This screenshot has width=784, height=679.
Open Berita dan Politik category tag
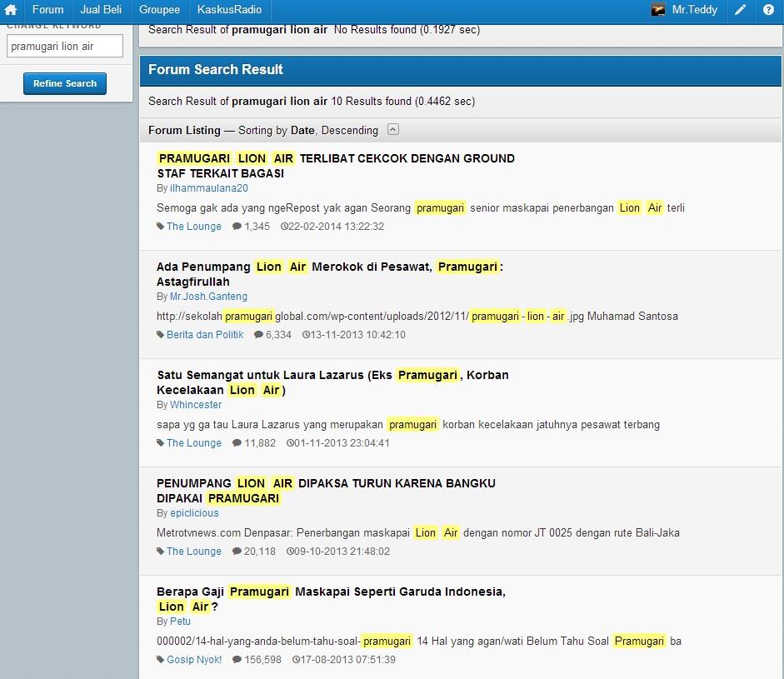tap(205, 335)
